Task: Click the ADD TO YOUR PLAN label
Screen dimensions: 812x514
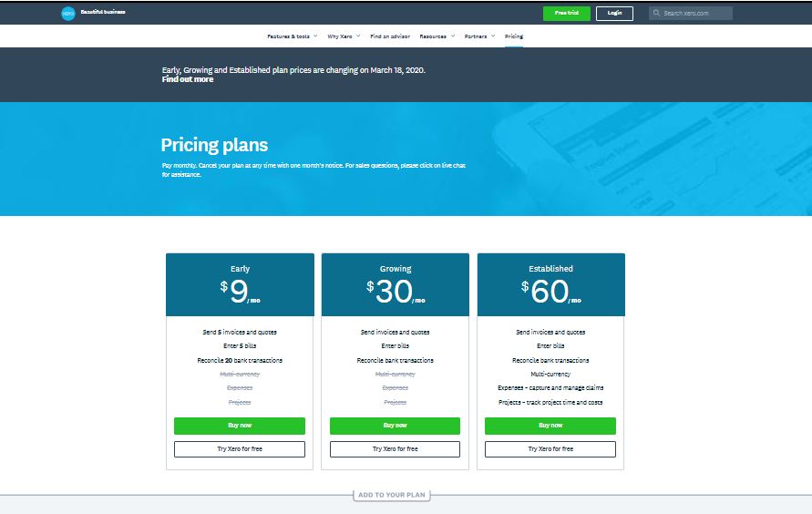Action: (392, 495)
